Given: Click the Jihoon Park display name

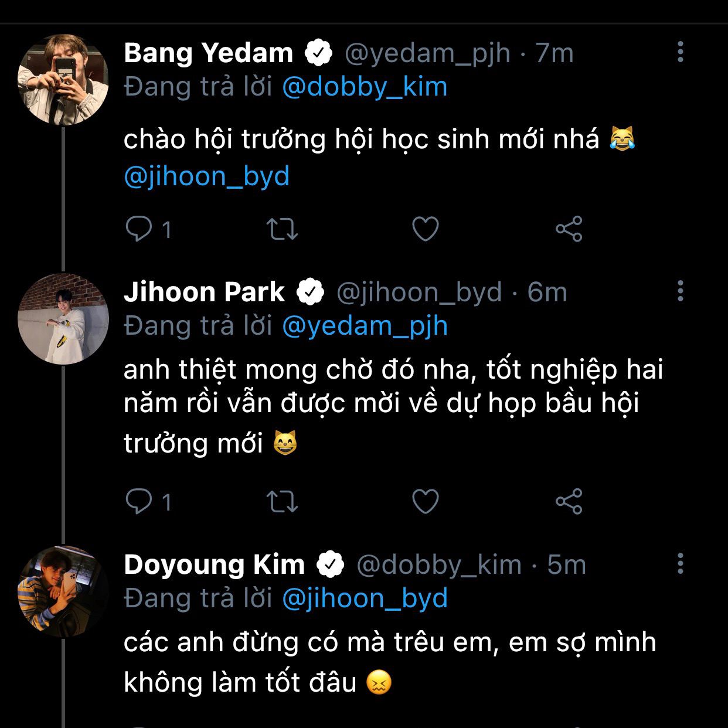Looking at the screenshot, I should click(205, 292).
